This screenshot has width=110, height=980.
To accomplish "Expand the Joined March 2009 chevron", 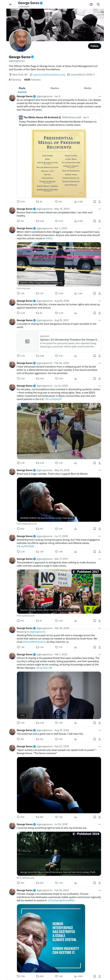I will tap(94, 75).
